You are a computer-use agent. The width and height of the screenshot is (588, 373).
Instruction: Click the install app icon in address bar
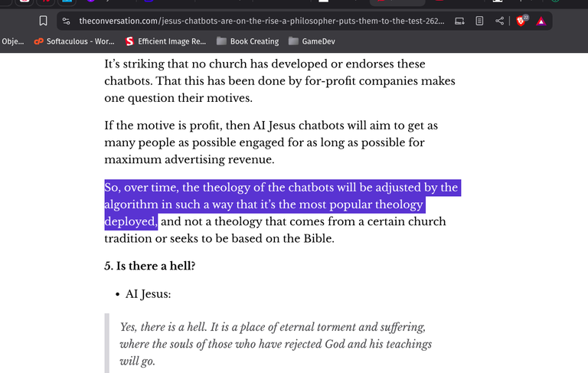pos(459,21)
